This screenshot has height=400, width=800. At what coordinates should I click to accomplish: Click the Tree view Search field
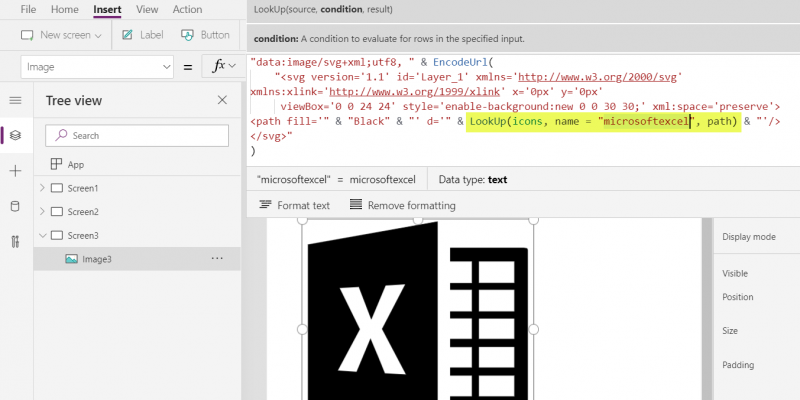tap(137, 135)
